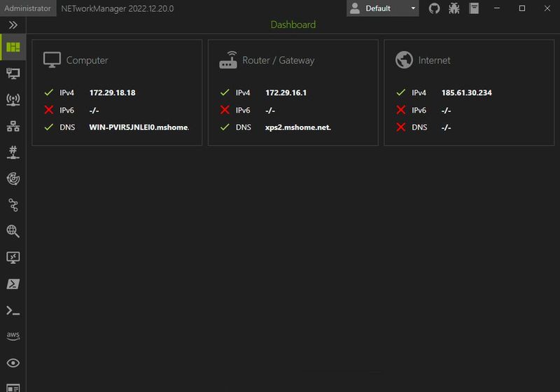Image resolution: width=560 pixels, height=392 pixels.
Task: Open the Port Scanner hash icon
Action: (13, 153)
